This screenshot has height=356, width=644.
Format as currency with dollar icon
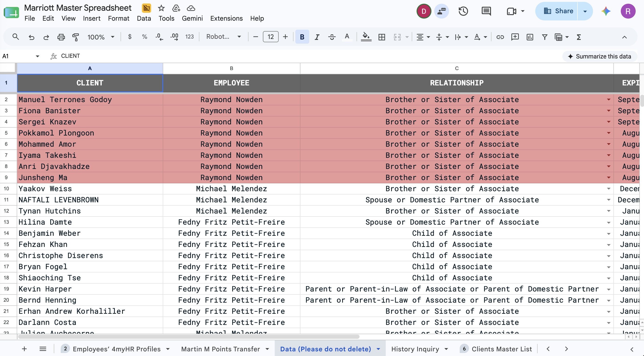pyautogui.click(x=130, y=37)
